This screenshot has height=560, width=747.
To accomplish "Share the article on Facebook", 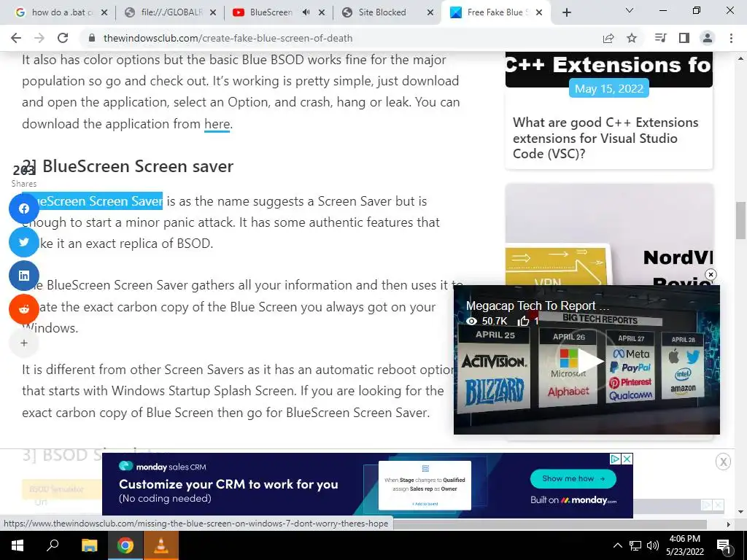I will 24,209.
